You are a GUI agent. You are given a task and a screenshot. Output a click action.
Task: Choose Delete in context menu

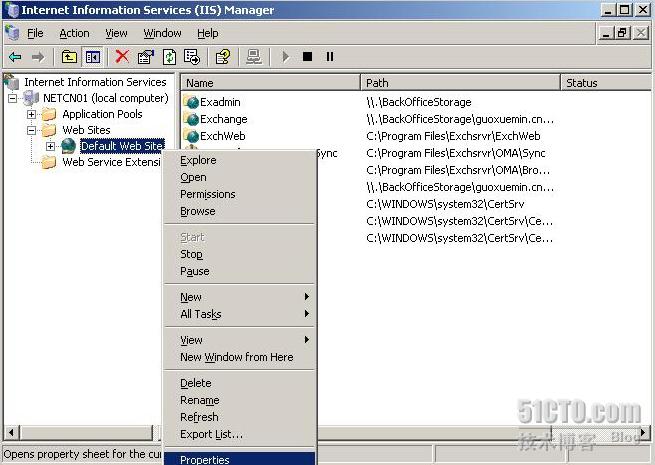click(239, 383)
